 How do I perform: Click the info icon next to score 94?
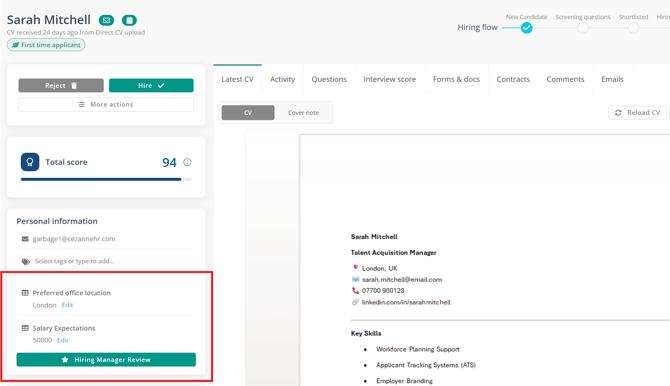[187, 162]
